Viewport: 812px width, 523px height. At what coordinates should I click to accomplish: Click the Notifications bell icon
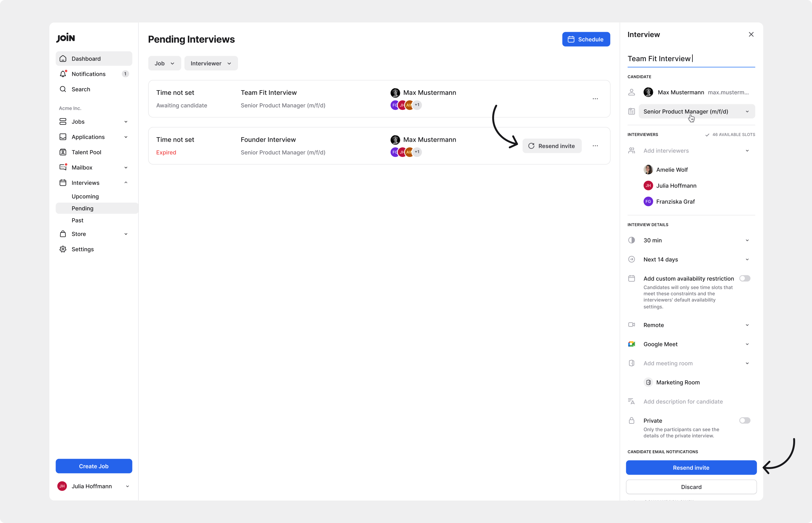pos(63,74)
